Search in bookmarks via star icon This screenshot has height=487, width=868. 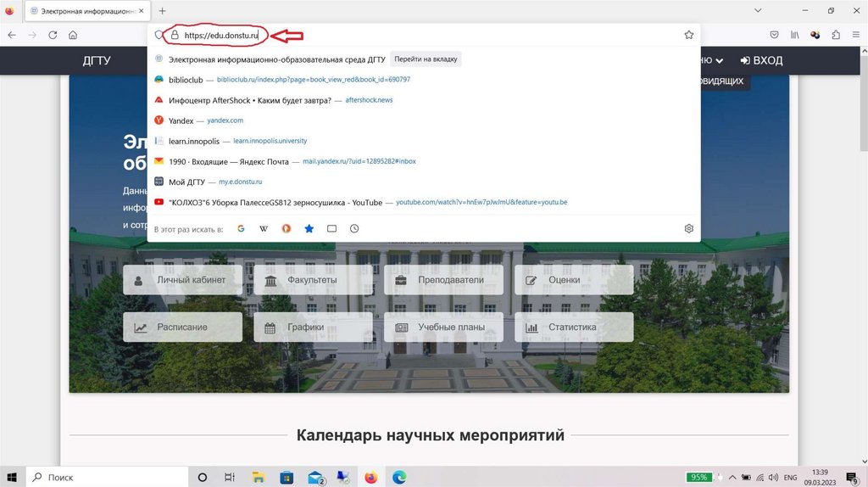coord(309,229)
